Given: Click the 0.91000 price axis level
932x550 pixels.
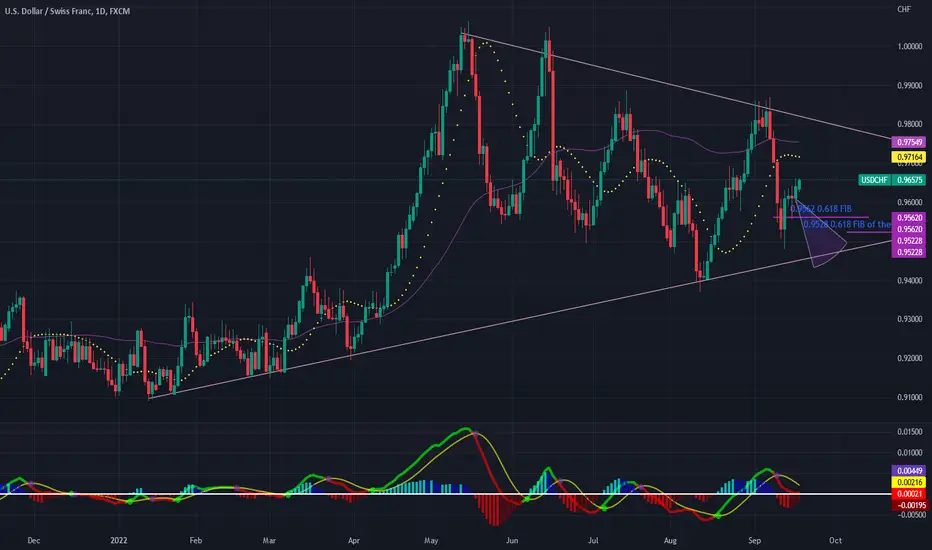Looking at the screenshot, I should coord(909,397).
